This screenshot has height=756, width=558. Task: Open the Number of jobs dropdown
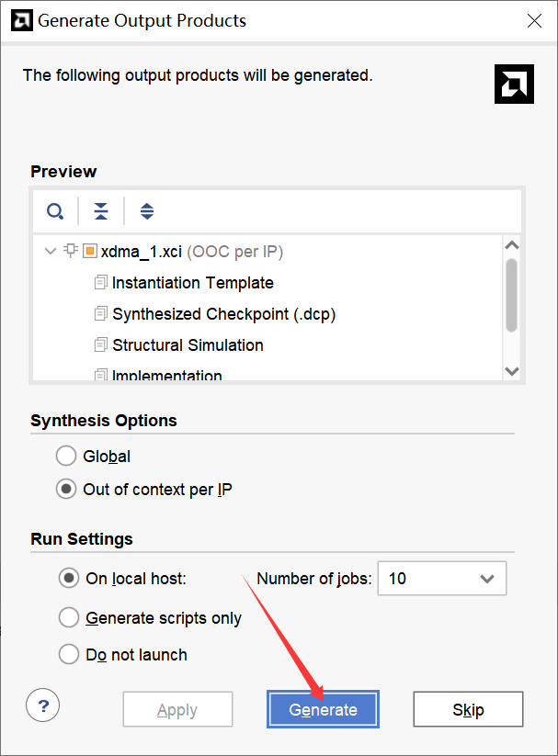click(441, 578)
